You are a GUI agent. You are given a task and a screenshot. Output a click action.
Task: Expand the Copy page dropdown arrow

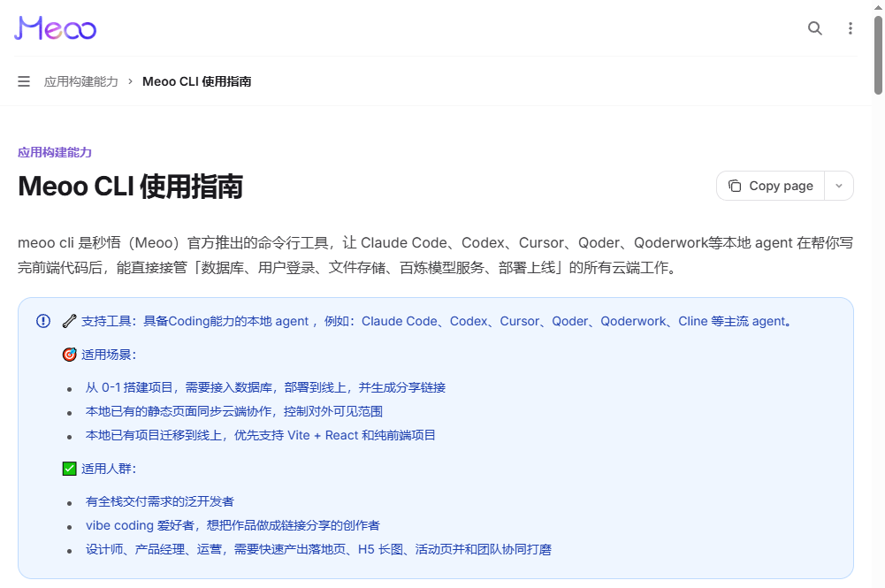(x=839, y=186)
